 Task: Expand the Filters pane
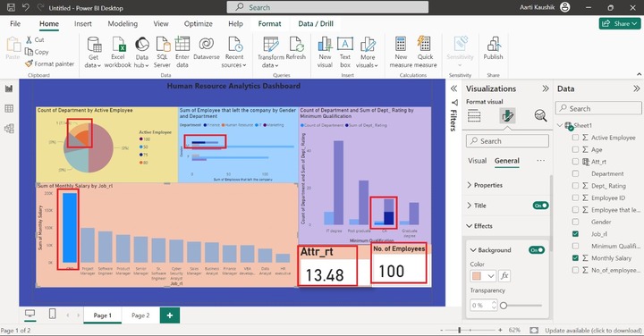coord(453,88)
